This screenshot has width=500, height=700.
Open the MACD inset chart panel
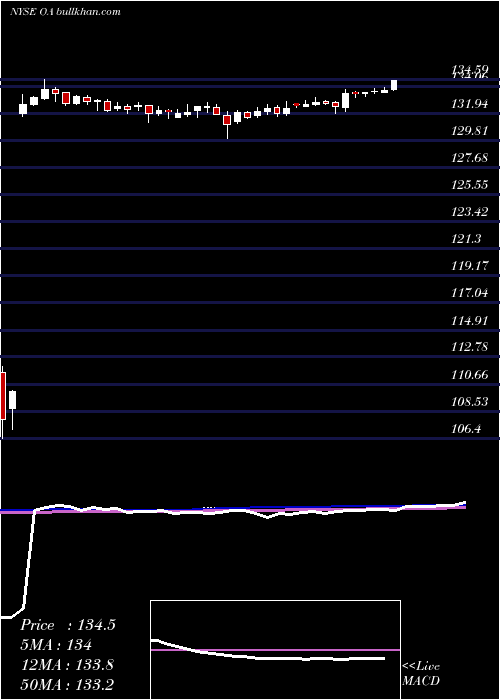(275, 650)
